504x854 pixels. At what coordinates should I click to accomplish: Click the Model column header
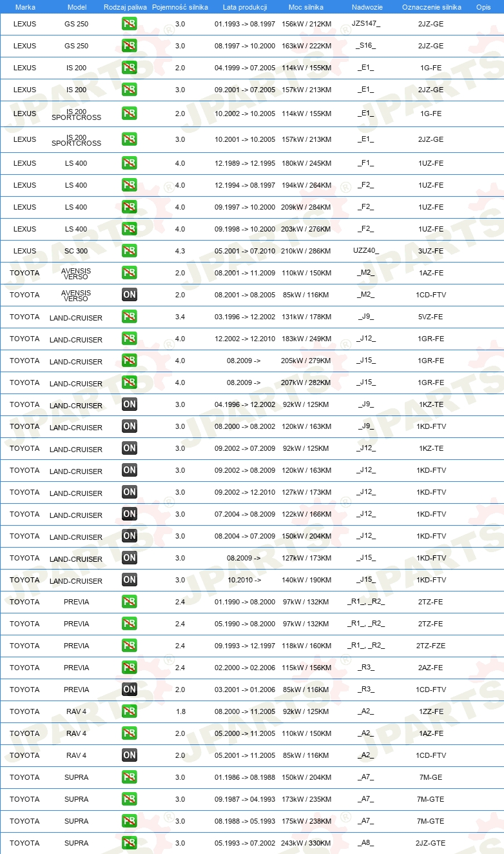[77, 7]
